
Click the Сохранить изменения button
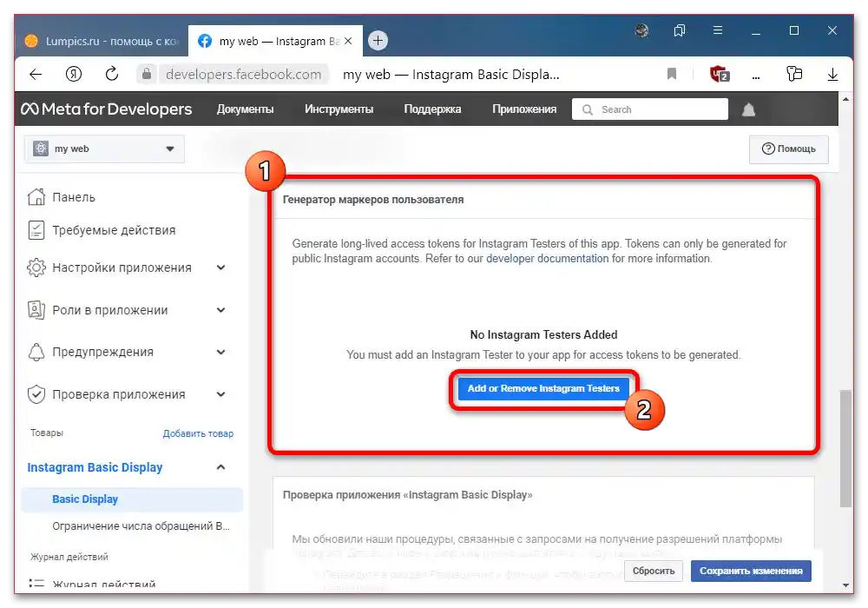(750, 571)
